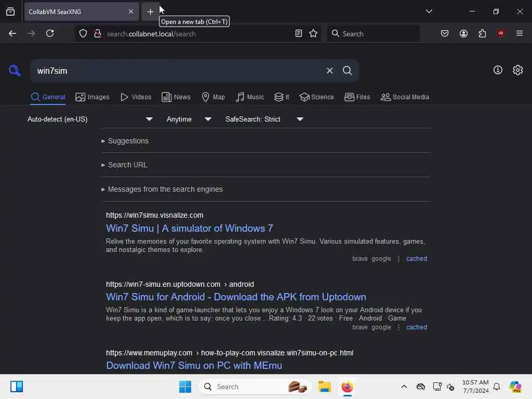Click the SearXNG logo magnifier

14,71
